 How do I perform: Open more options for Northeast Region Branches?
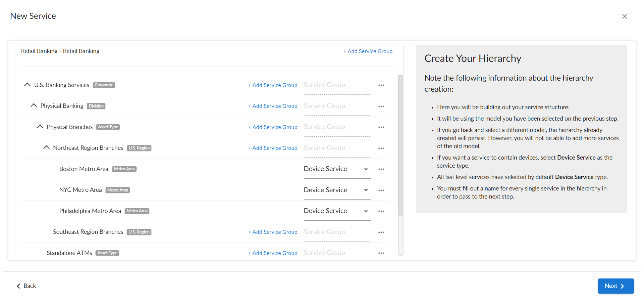381,148
